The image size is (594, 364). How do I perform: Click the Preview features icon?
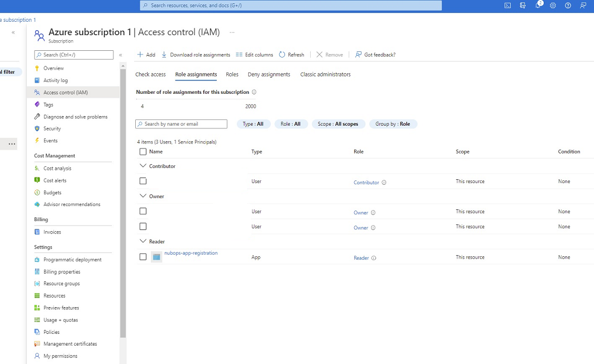pos(37,308)
